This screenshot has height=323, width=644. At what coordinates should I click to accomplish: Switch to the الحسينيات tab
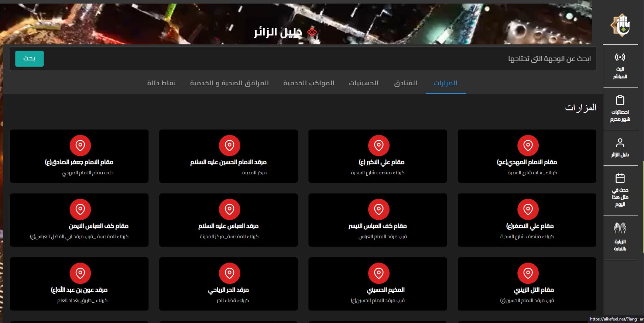coord(364,83)
